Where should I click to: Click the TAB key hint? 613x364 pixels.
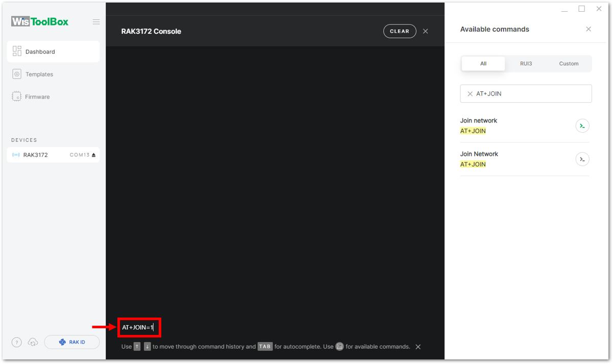pos(265,347)
